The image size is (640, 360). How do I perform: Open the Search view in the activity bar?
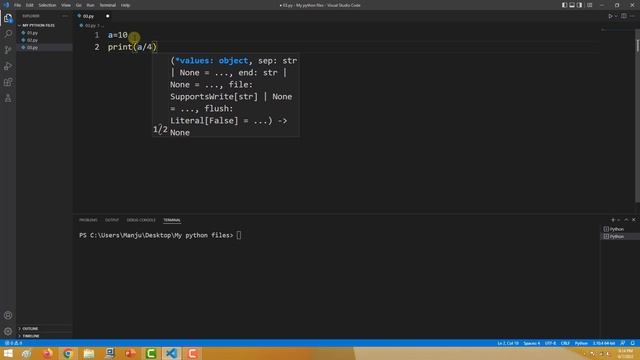[8, 34]
